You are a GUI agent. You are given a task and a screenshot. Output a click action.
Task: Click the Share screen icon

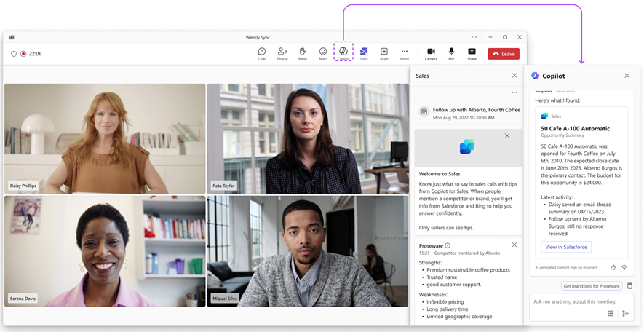472,52
